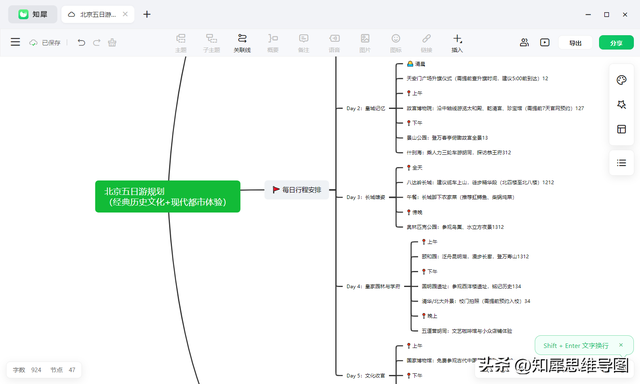Click the 关联线 relationship line tool
The image size is (640, 384).
[242, 43]
